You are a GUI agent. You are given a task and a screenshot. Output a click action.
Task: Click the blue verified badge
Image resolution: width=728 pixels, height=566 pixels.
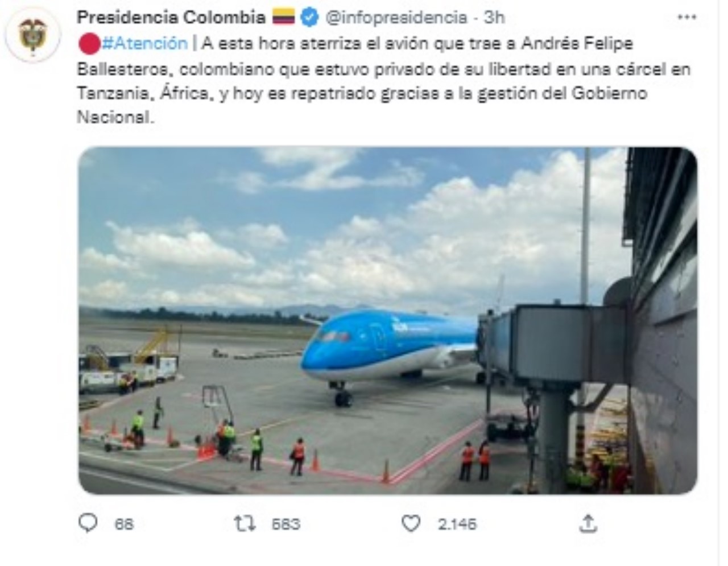pos(309,18)
